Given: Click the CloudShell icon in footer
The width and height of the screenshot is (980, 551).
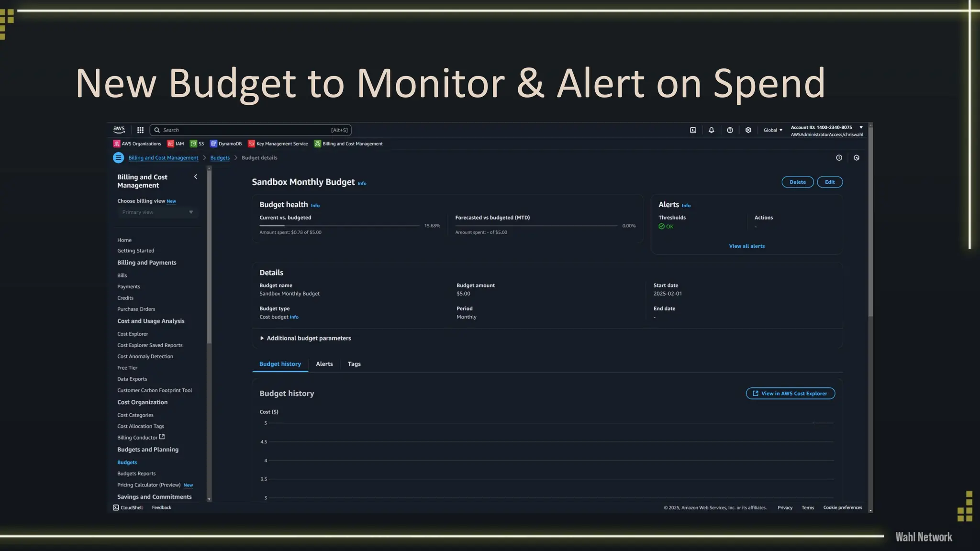Looking at the screenshot, I should pyautogui.click(x=116, y=507).
